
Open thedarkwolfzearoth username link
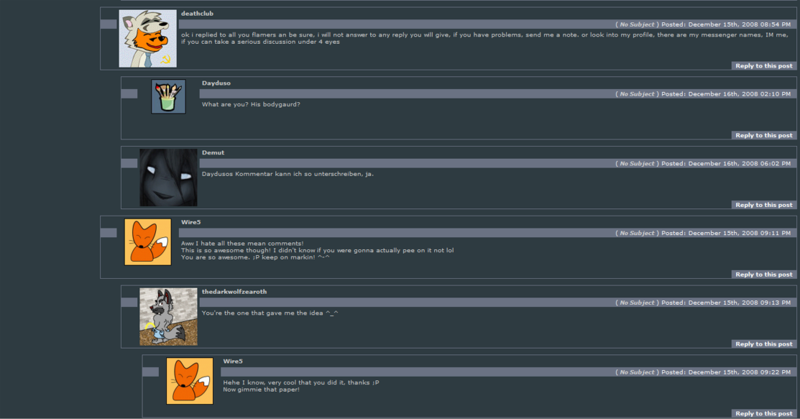(x=234, y=292)
